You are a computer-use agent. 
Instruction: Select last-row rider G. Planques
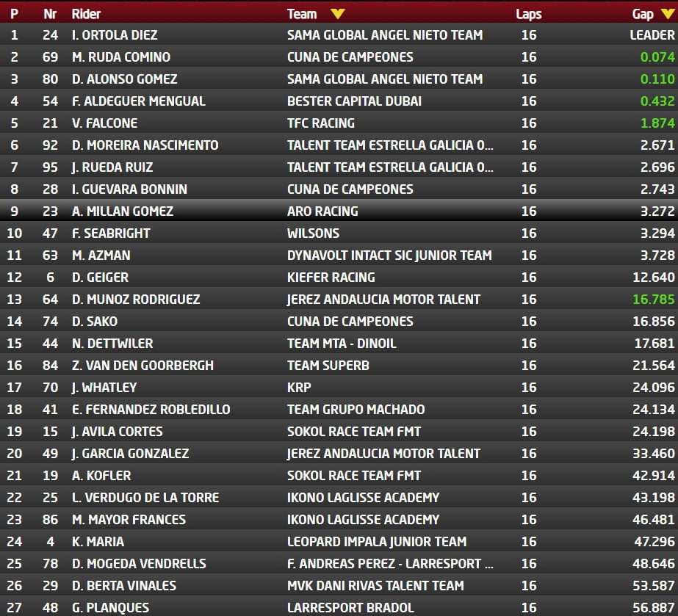pos(110,607)
